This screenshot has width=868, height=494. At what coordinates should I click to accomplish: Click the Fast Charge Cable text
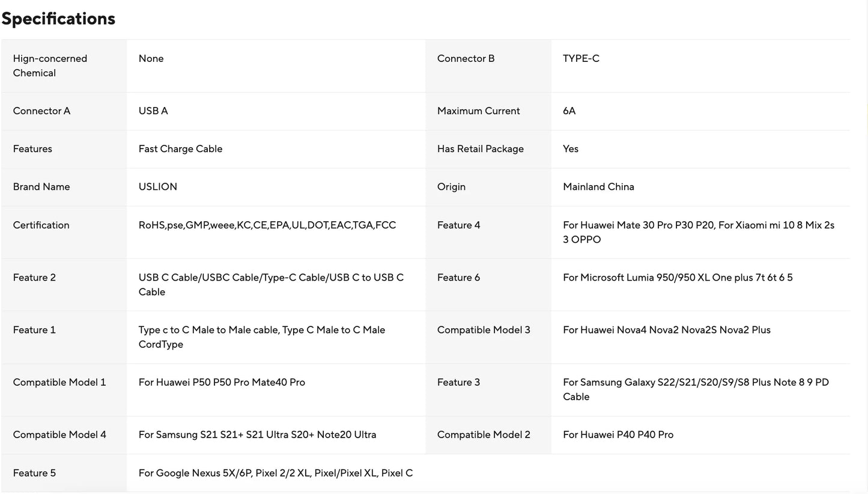[x=180, y=149]
